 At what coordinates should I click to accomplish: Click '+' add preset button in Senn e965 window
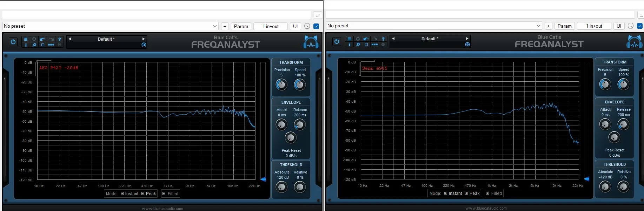[548, 26]
